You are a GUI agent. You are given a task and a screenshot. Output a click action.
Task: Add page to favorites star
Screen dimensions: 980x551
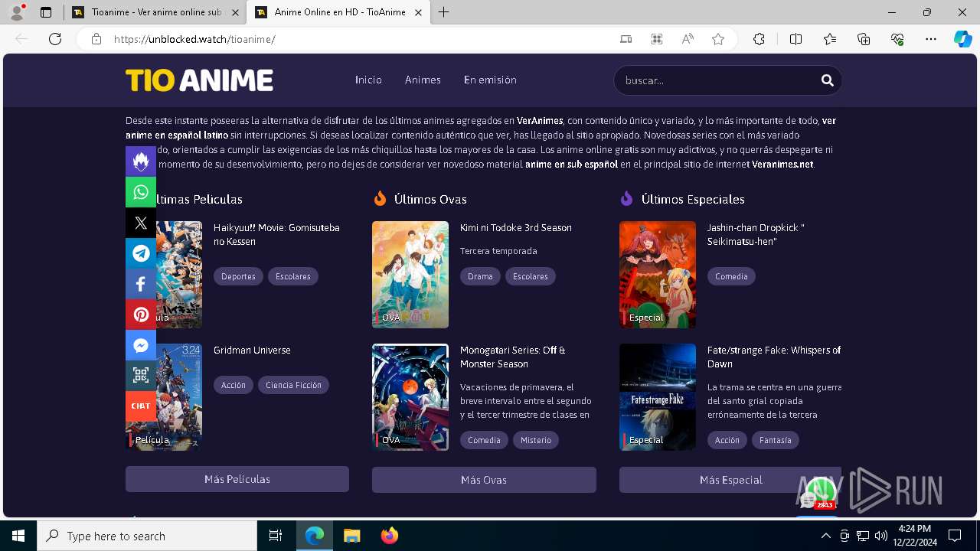[718, 39]
